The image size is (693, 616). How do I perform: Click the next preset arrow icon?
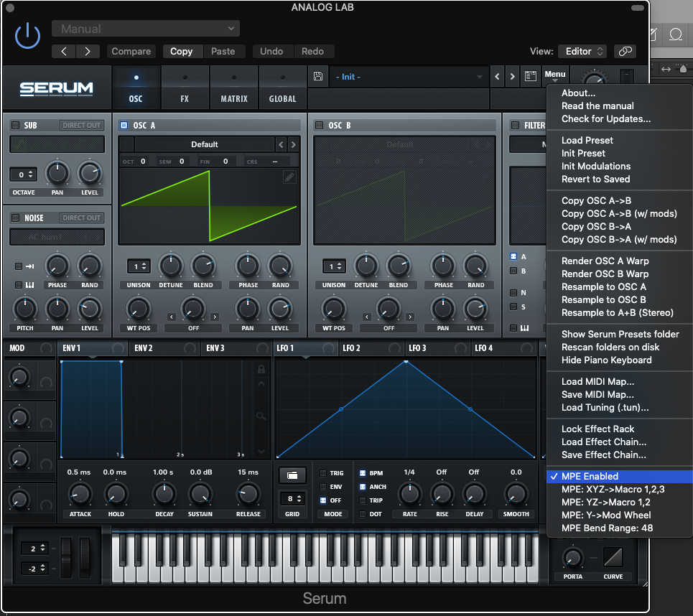pyautogui.click(x=512, y=77)
